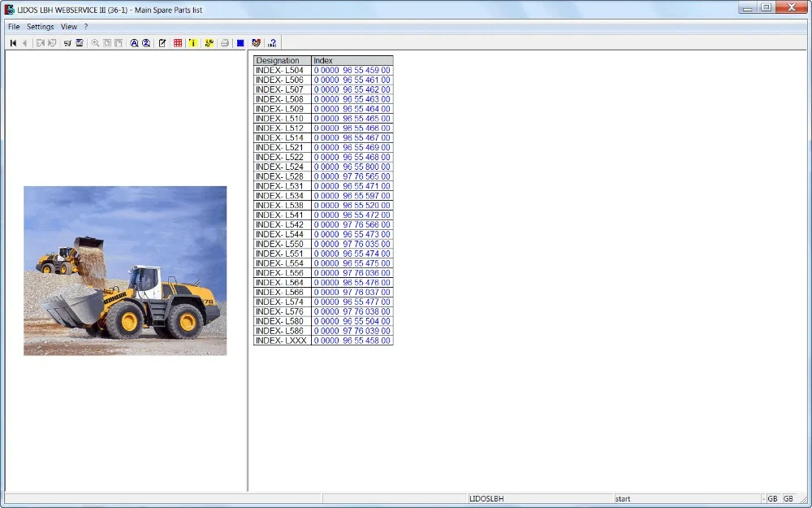Image resolution: width=812 pixels, height=508 pixels.
Task: Click the Index column header
Action: [x=352, y=61]
